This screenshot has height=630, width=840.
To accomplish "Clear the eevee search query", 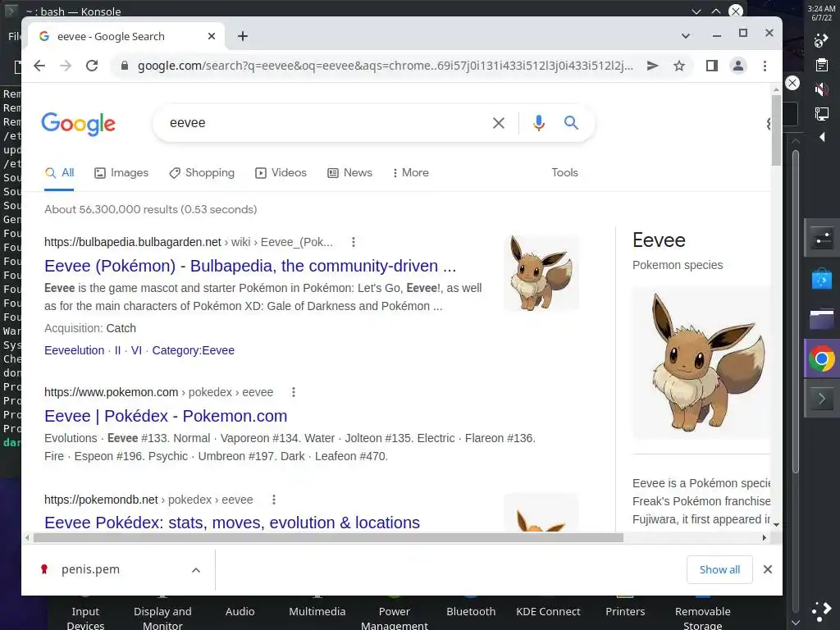I will click(x=498, y=123).
